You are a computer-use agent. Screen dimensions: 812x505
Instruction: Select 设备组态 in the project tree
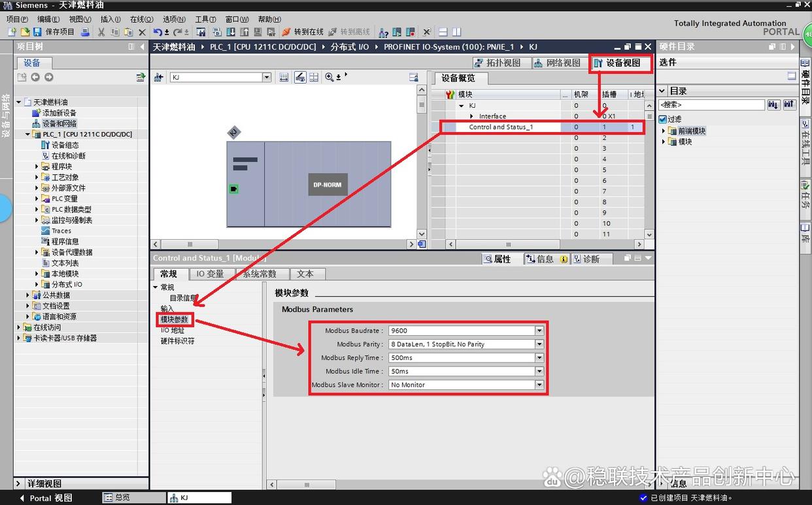click(65, 145)
